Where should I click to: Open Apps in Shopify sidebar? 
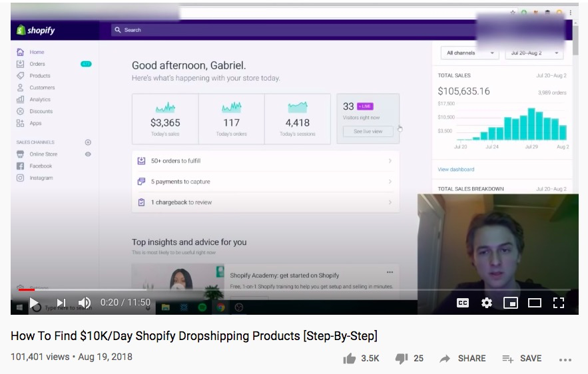(x=35, y=123)
